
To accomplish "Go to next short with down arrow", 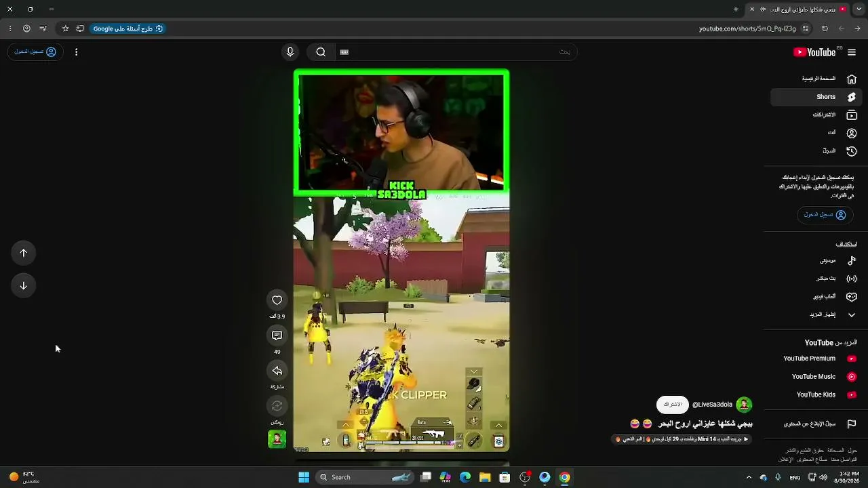I will coord(23,285).
